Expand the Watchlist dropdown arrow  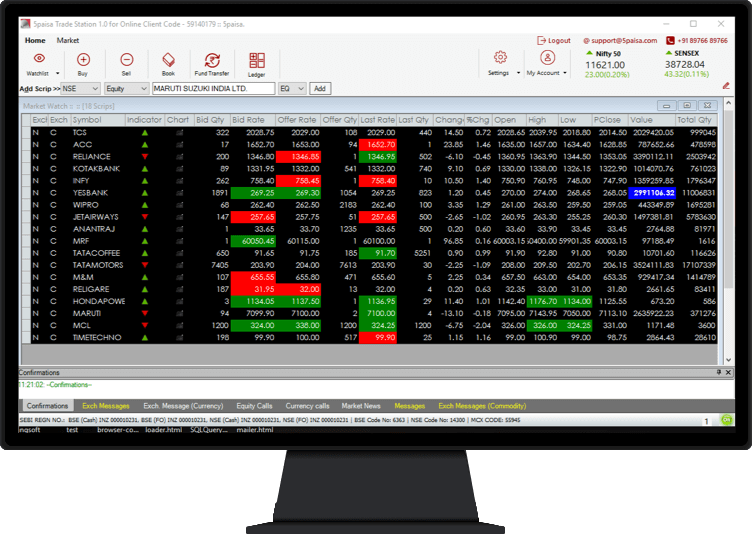click(58, 73)
